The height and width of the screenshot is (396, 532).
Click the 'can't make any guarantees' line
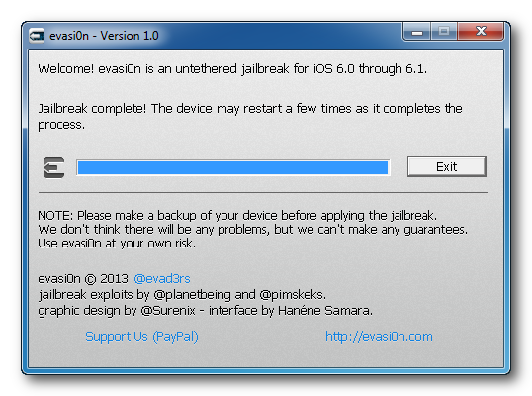(252, 230)
